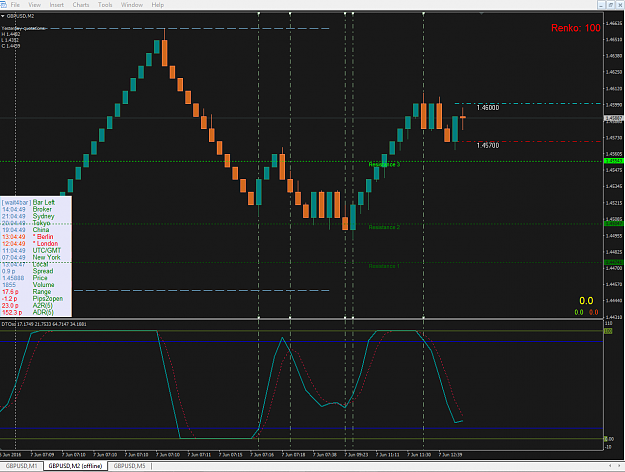
Task: Click the Resistance 2 line label
Action: [384, 227]
